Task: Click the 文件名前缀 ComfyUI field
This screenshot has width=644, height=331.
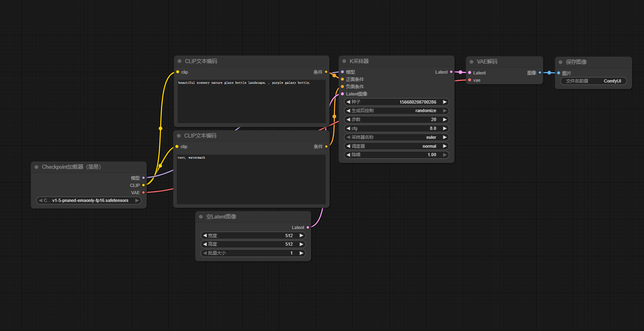Action: click(x=593, y=81)
